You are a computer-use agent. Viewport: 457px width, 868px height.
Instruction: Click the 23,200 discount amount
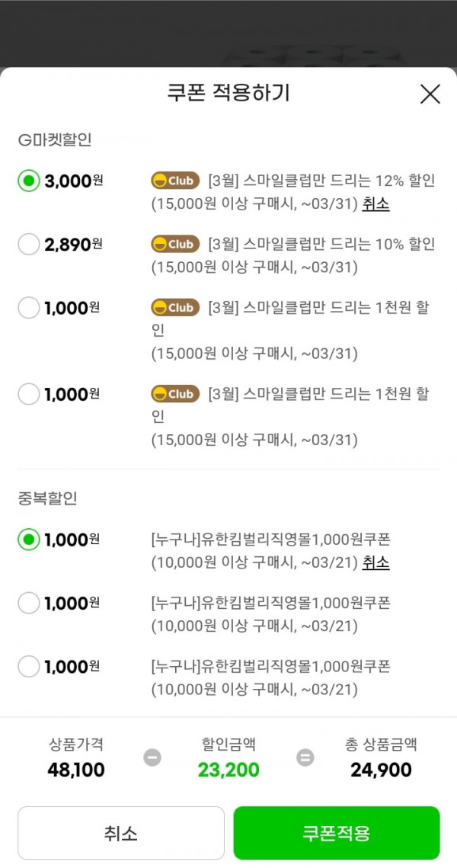(228, 770)
